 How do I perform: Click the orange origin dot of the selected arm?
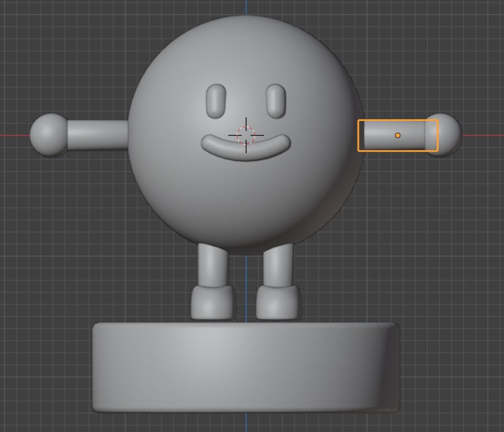pyautogui.click(x=398, y=135)
